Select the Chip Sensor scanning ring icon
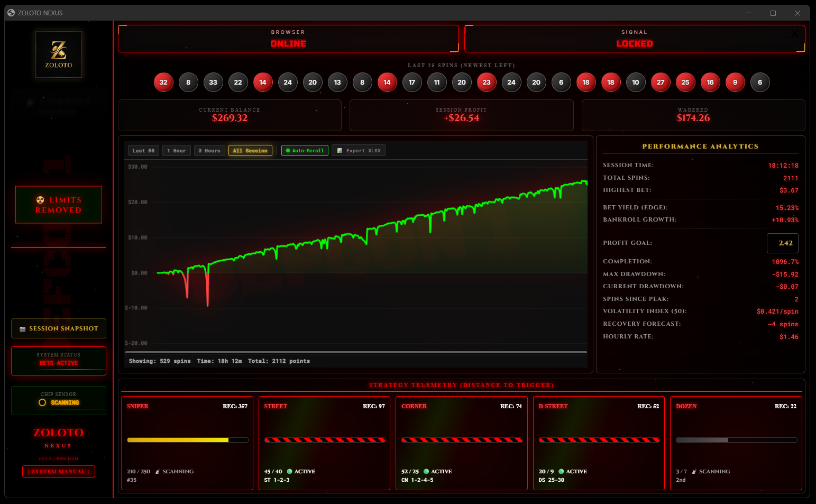Viewport: 816px width, 504px height. coord(42,402)
